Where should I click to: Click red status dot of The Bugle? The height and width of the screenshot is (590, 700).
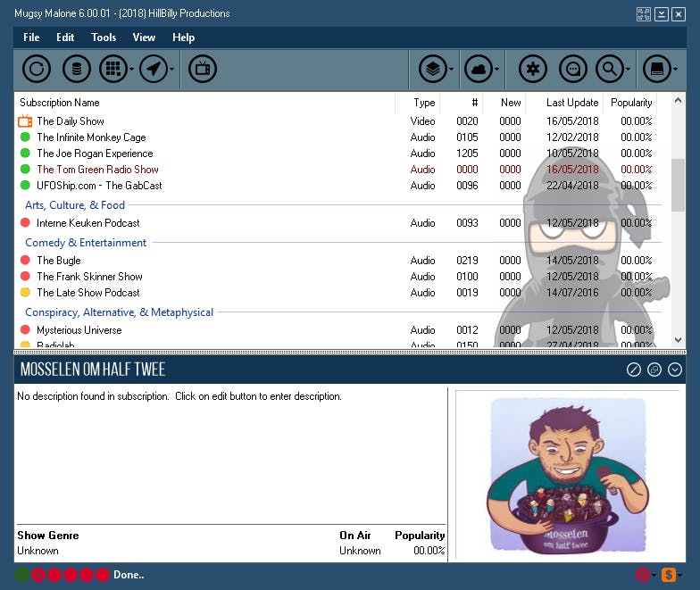pos(25,260)
